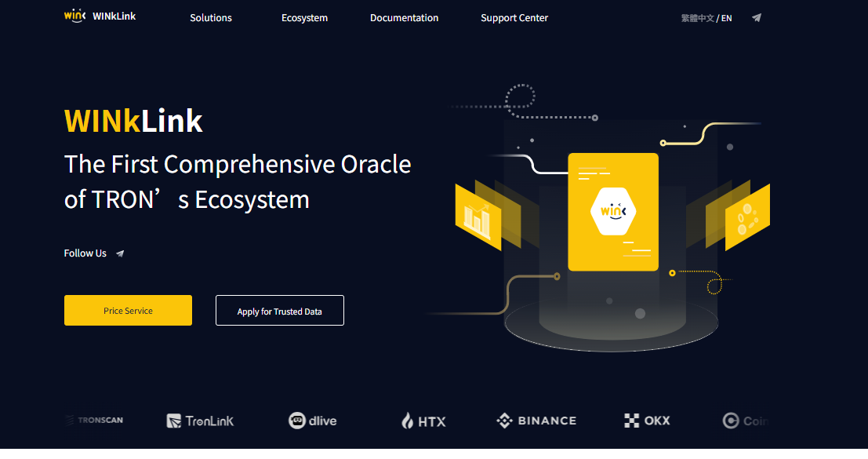Image resolution: width=868 pixels, height=459 pixels.
Task: Open the OKX partner logo
Action: pyautogui.click(x=647, y=421)
